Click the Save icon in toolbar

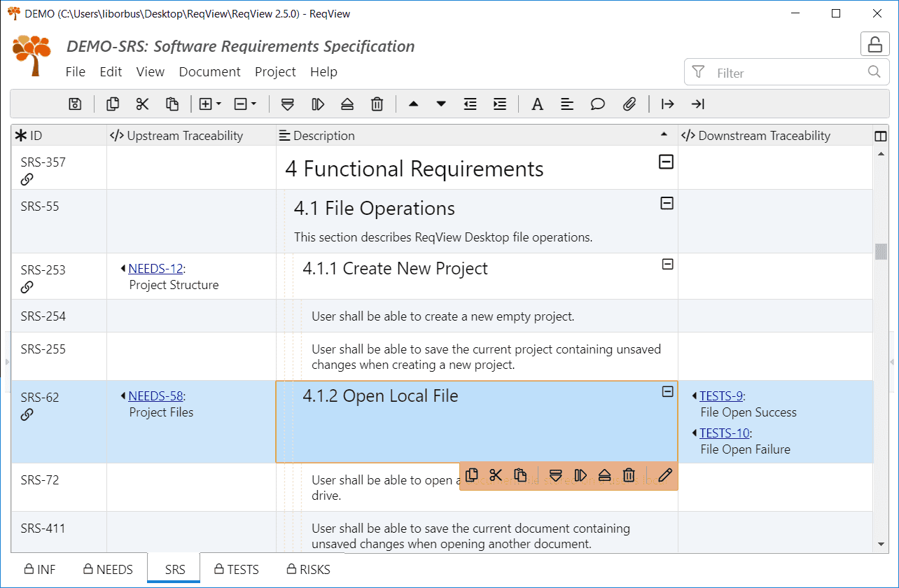[75, 104]
